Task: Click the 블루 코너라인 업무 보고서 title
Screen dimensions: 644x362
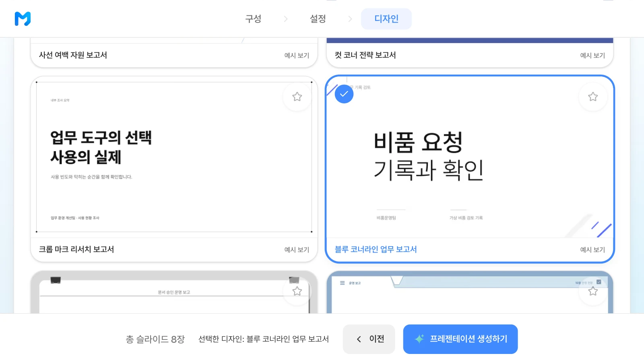Action: coord(376,249)
